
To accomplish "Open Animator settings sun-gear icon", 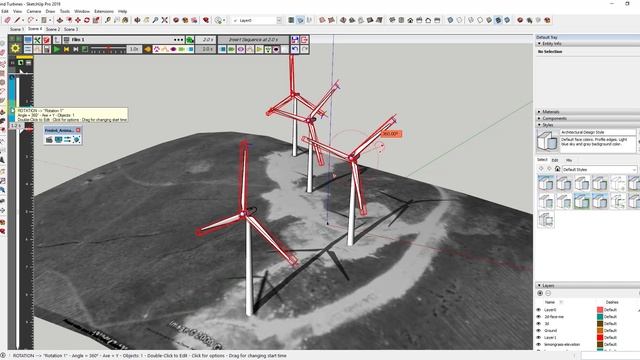I will (x=15, y=49).
